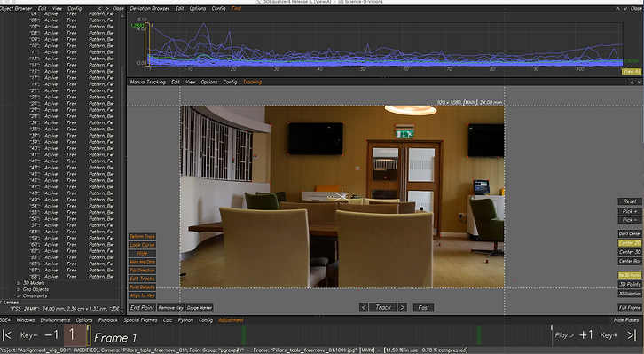Click the Pick + button
The width and height of the screenshot is (644, 354).
(630, 211)
